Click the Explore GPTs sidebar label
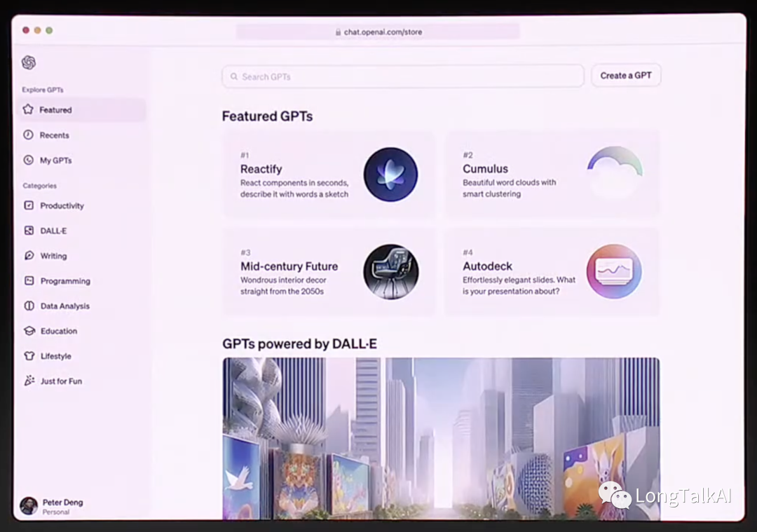Image resolution: width=757 pixels, height=532 pixels. [43, 90]
